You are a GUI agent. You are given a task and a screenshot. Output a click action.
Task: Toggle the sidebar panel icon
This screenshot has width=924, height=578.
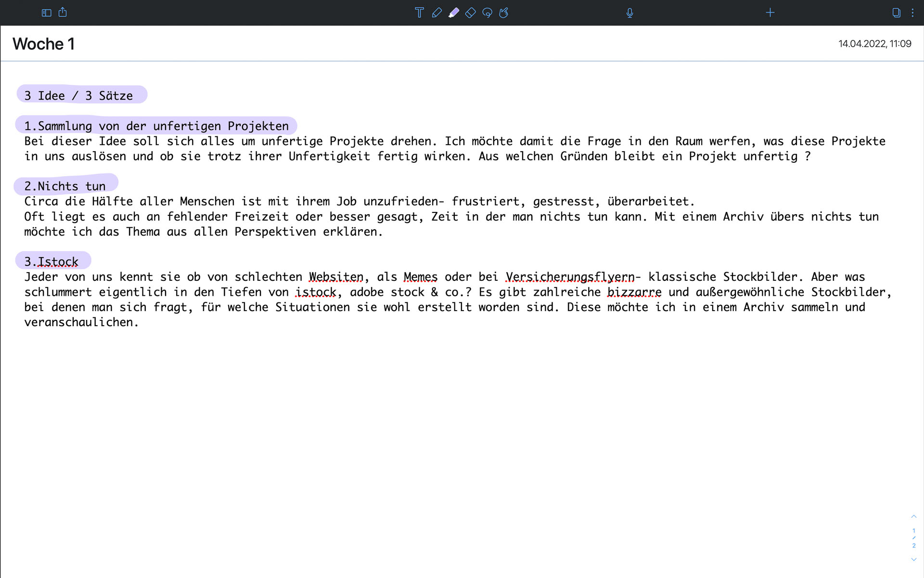tap(46, 13)
